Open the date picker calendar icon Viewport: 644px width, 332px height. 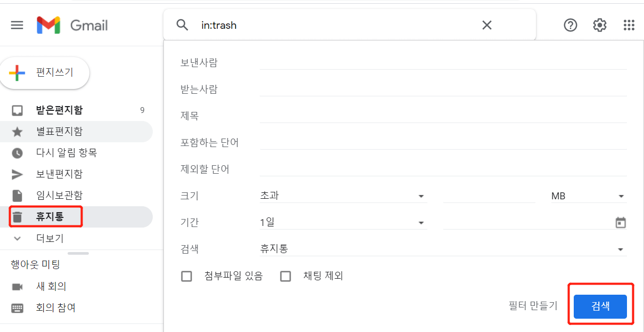pyautogui.click(x=620, y=222)
